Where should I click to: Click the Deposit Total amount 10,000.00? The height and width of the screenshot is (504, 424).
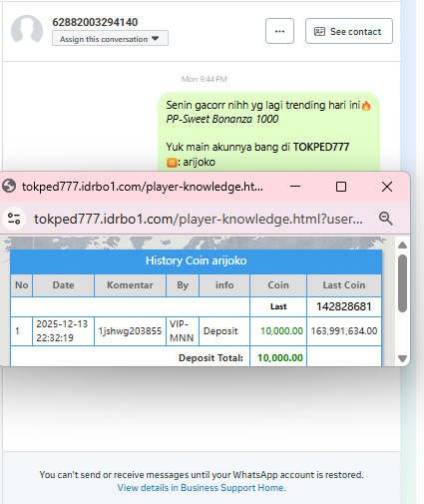pyautogui.click(x=280, y=358)
